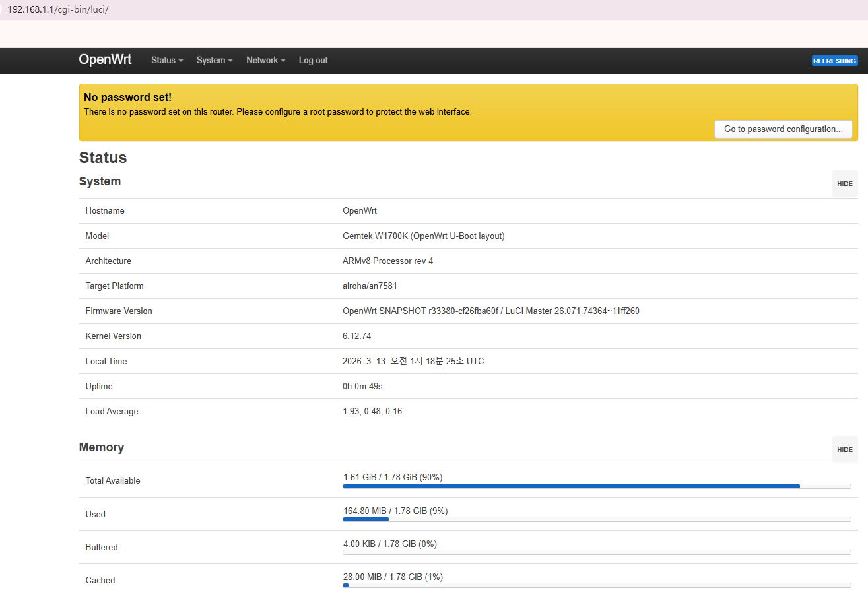This screenshot has height=603, width=868.
Task: Select the hostname value OpenWrt
Action: 360,211
